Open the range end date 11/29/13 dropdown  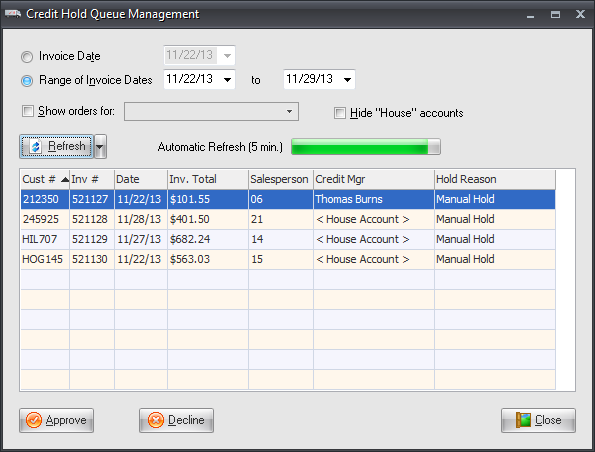coord(347,79)
